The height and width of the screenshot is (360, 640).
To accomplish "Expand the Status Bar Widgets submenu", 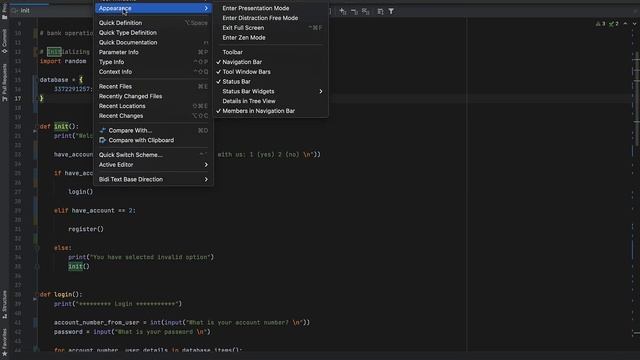I will (x=271, y=91).
